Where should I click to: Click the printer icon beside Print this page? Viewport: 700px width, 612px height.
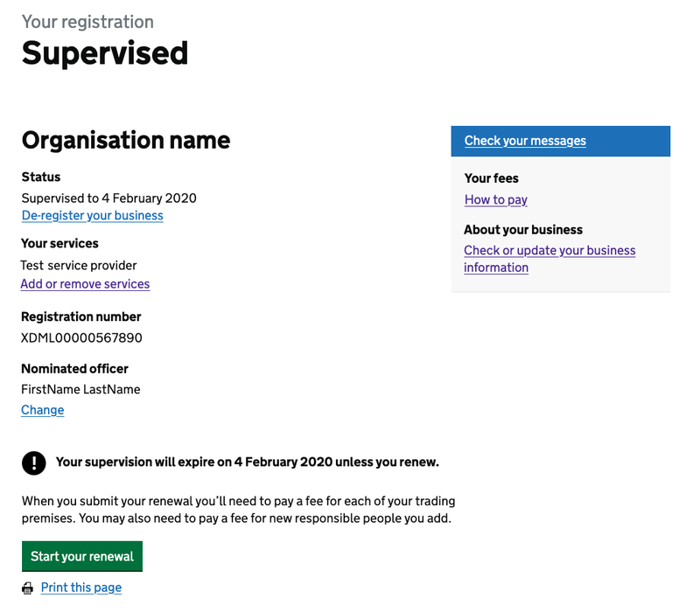tap(27, 587)
